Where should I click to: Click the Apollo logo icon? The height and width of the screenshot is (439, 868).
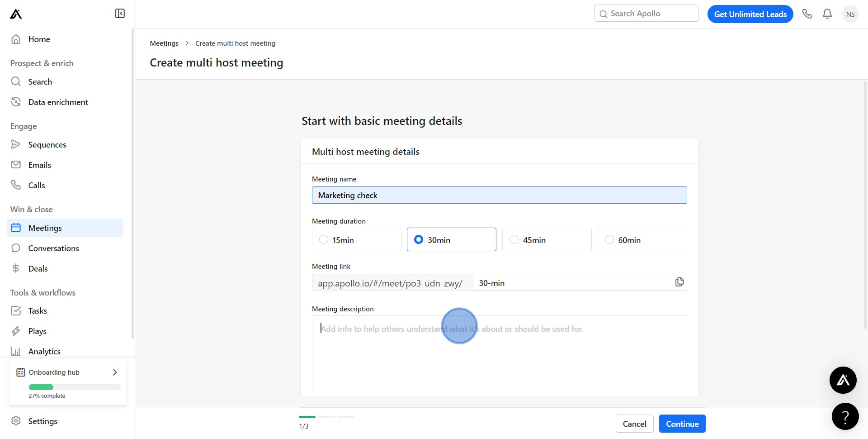[16, 14]
